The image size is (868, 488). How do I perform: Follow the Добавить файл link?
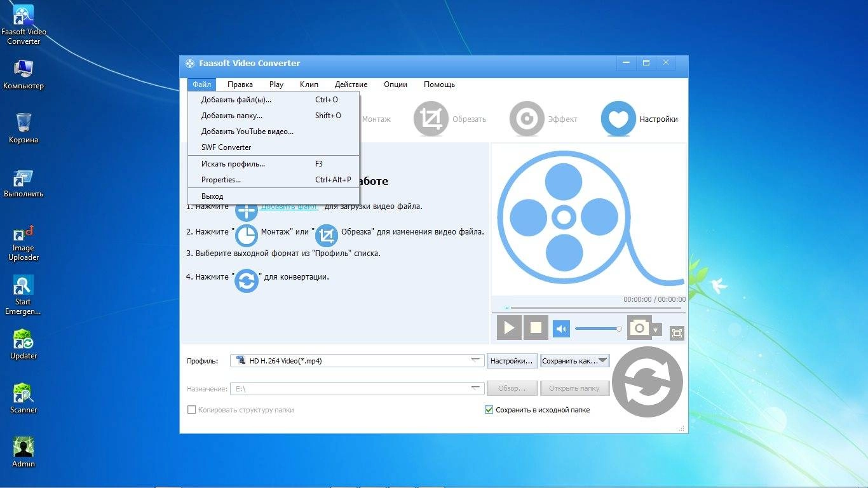click(x=289, y=207)
